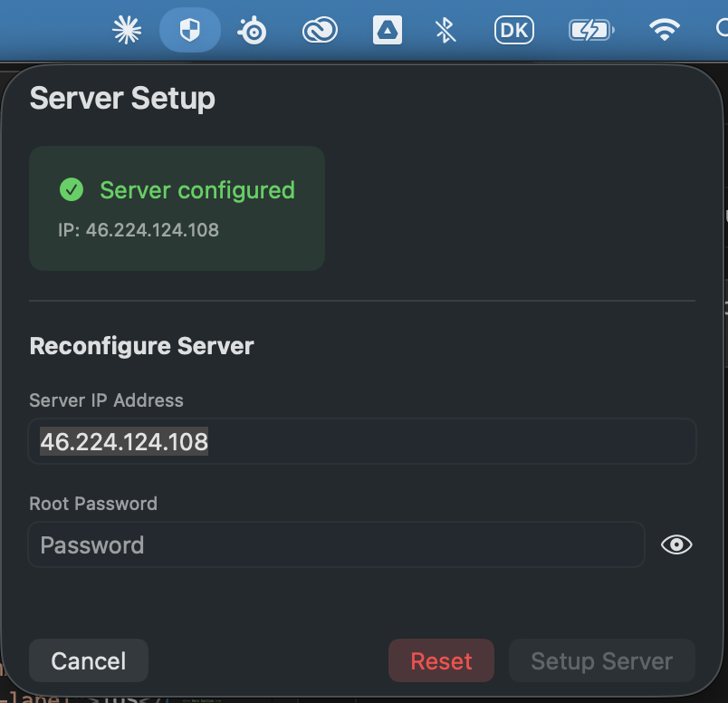Click the Setup Server button
Image resolution: width=728 pixels, height=703 pixels.
[601, 660]
